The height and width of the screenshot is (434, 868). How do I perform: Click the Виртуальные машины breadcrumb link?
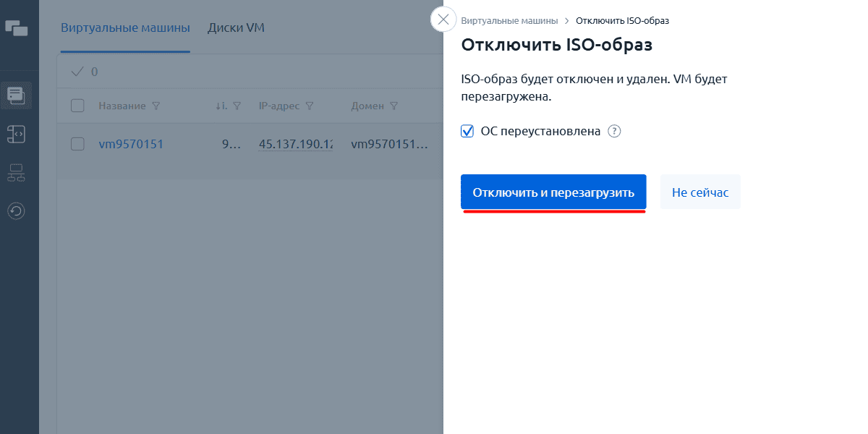tap(509, 20)
